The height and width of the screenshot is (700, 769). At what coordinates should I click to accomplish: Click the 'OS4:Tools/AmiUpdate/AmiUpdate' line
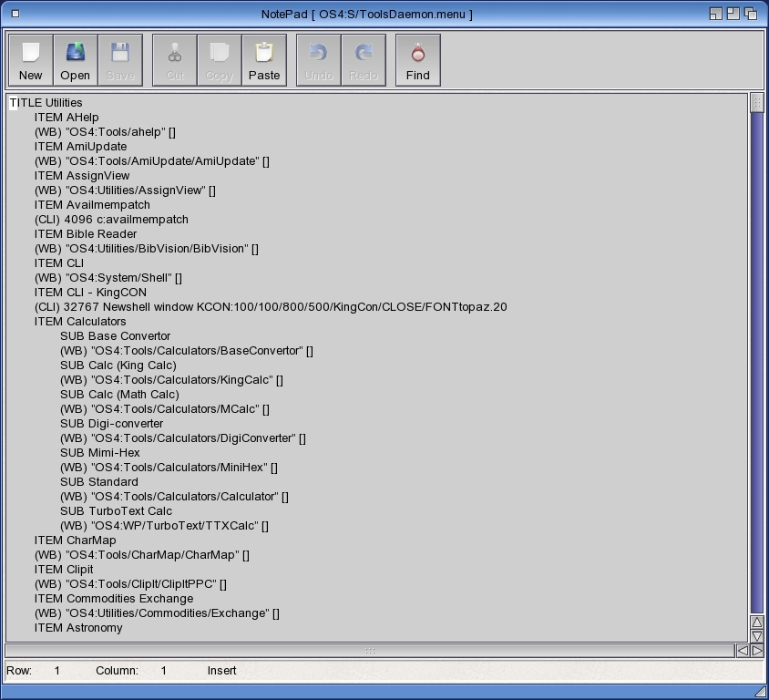click(x=152, y=161)
